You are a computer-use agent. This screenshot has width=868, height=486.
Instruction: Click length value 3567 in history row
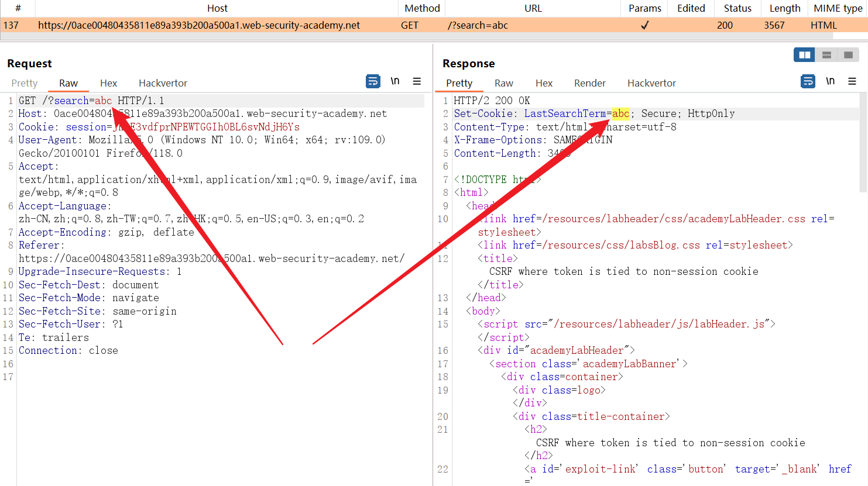click(774, 25)
